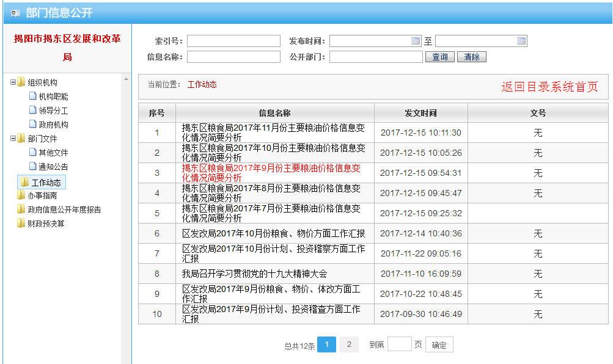Click the 到第 page number input
The height and width of the screenshot is (364, 613).
(x=400, y=344)
